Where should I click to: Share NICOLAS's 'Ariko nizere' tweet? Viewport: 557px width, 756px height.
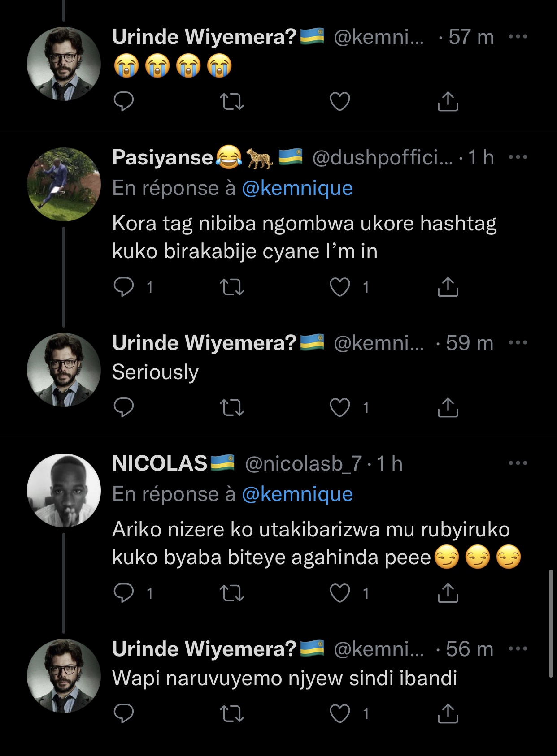pos(448,593)
